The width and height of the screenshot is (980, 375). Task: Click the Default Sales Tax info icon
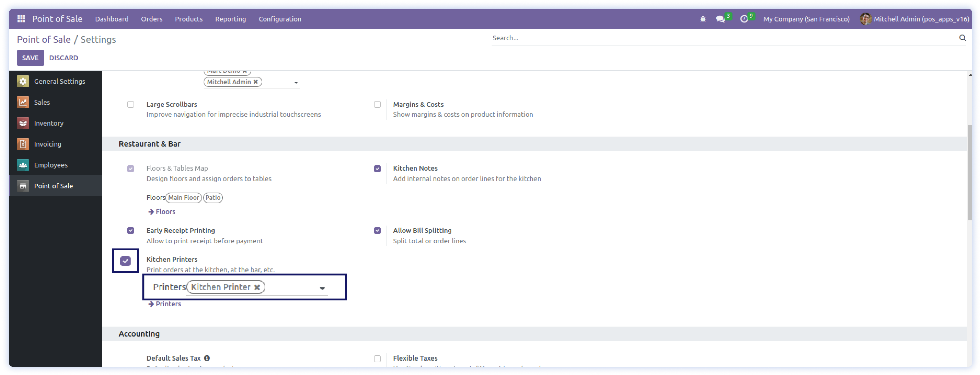(x=207, y=358)
